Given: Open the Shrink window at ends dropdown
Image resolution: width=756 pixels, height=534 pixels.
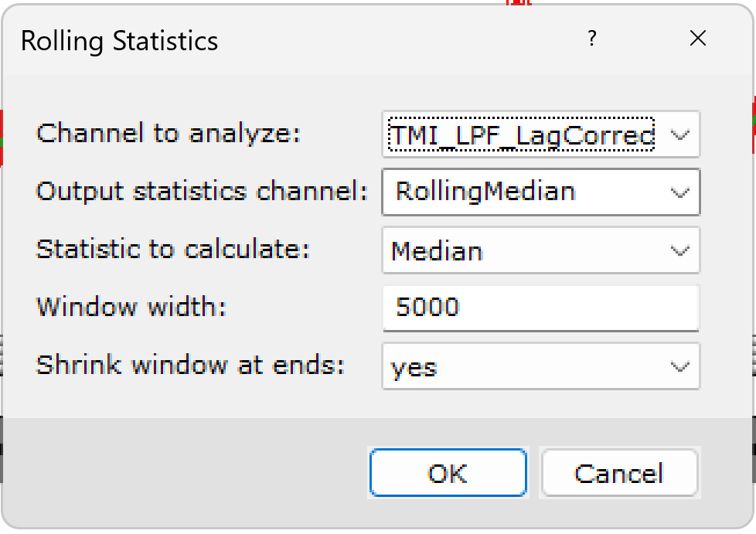Looking at the screenshot, I should (679, 366).
